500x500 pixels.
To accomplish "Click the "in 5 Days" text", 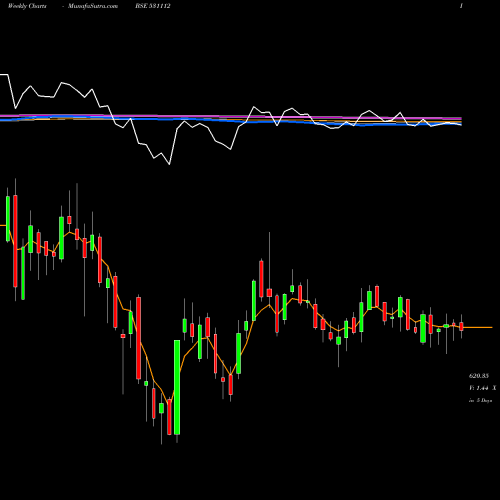I will 480,400.
